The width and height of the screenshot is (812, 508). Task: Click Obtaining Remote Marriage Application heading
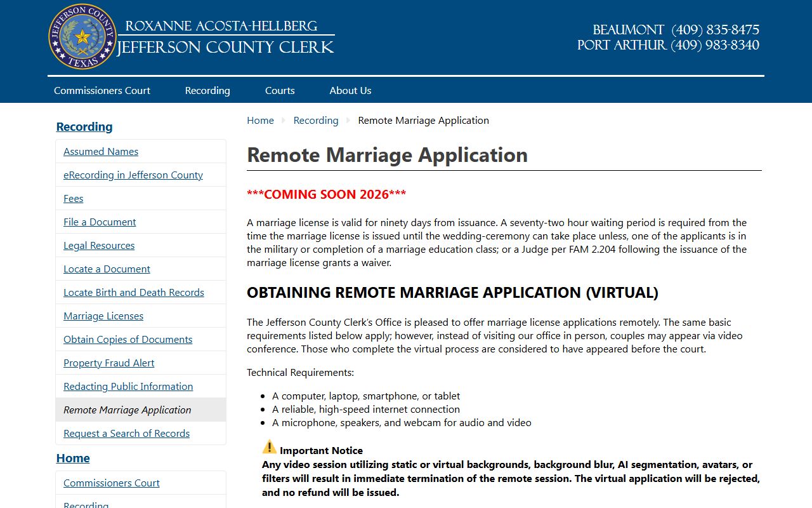coord(452,293)
